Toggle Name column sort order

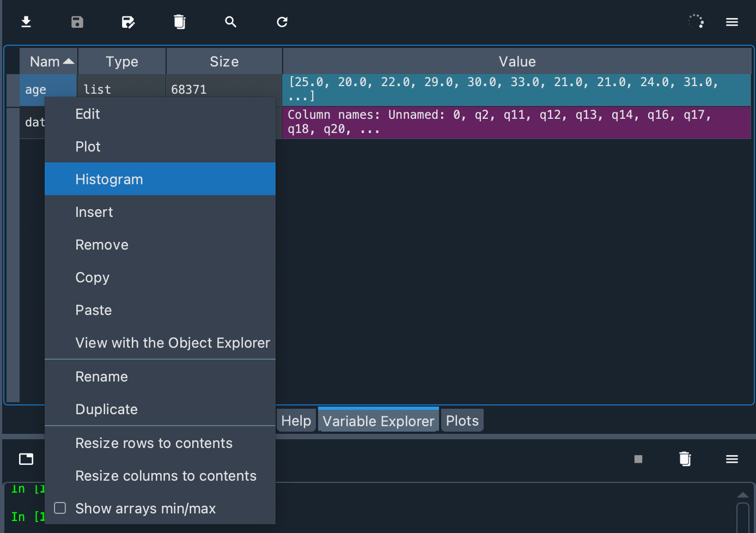[x=48, y=61]
